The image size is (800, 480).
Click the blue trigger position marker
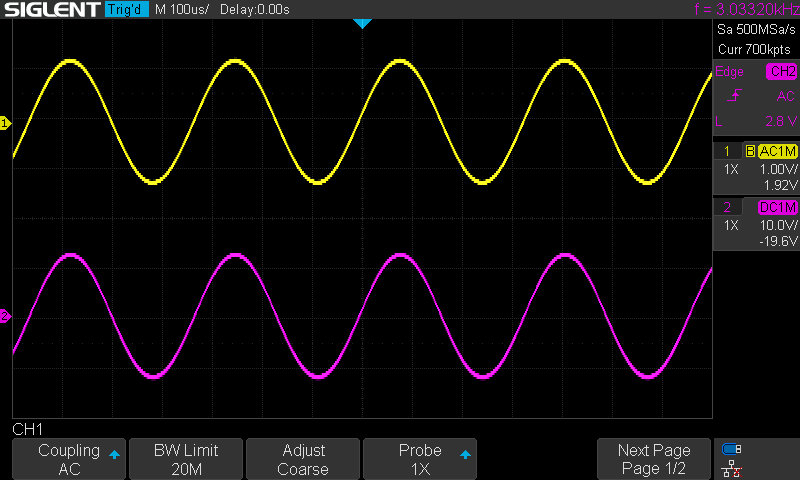click(x=362, y=23)
